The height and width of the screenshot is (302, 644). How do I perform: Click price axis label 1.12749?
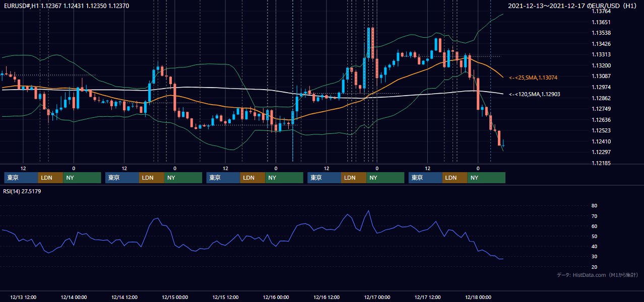pyautogui.click(x=601, y=109)
